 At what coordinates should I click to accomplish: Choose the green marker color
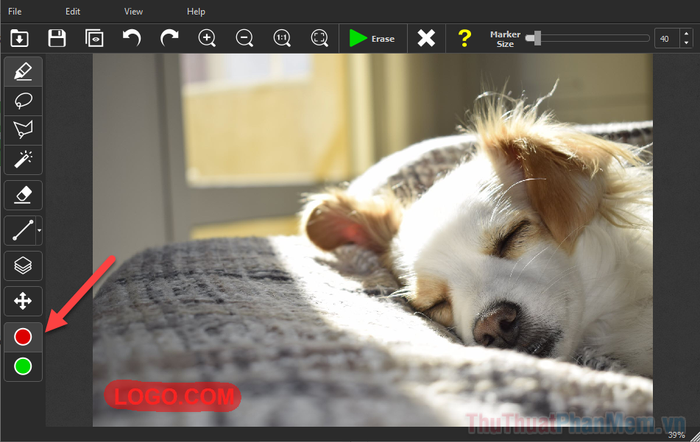[x=23, y=367]
